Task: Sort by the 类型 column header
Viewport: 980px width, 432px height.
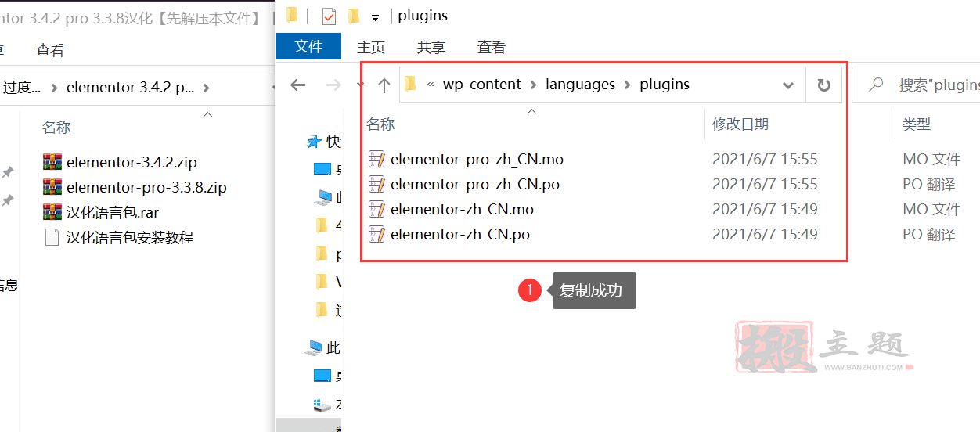Action: [x=917, y=124]
